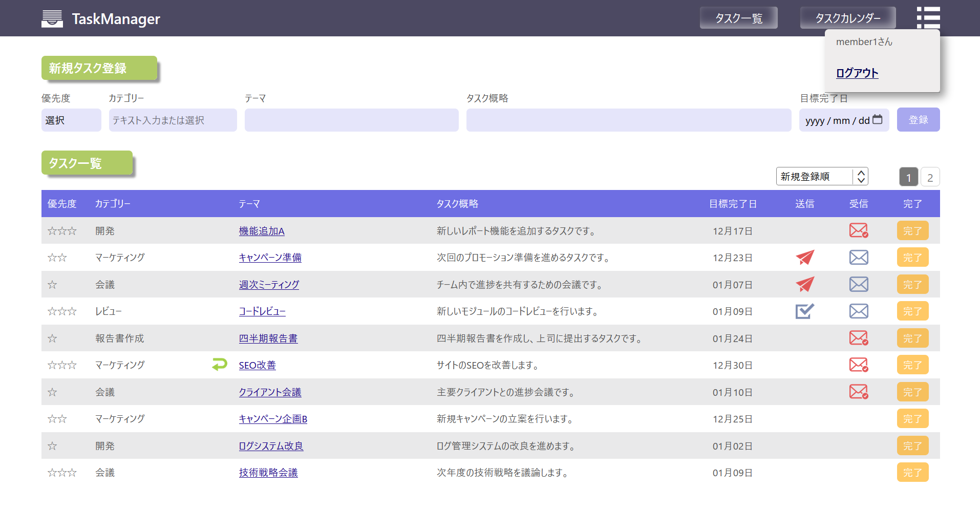The width and height of the screenshot is (980, 510).
Task: Open the タスク一覧 header tab
Action: click(738, 18)
